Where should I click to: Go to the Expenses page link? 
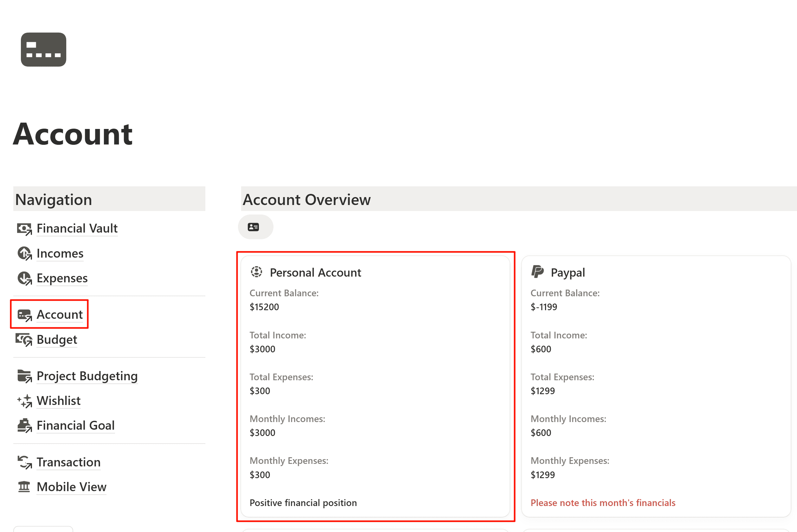point(62,278)
